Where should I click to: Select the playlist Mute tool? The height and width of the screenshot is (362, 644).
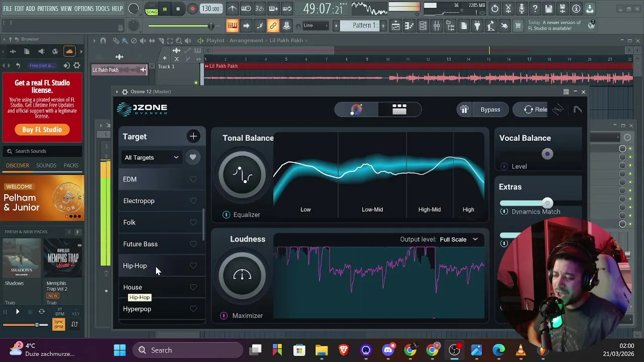(x=143, y=41)
